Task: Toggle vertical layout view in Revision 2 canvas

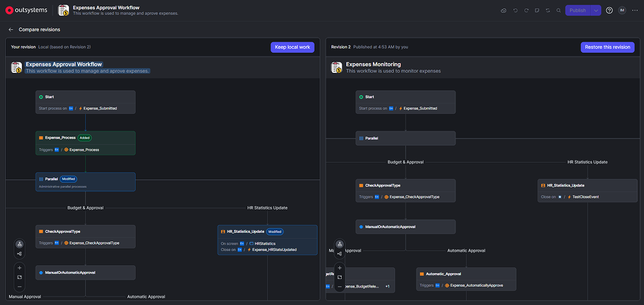Action: [x=340, y=244]
